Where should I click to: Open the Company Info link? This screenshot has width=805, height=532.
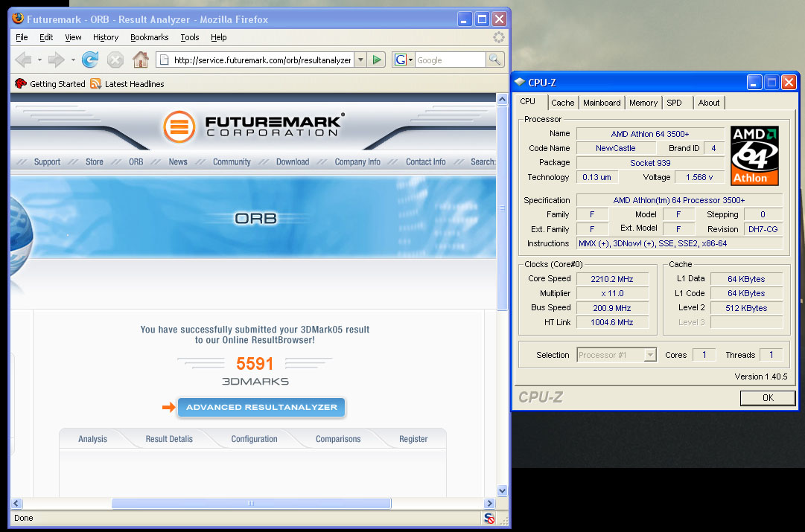coord(358,162)
